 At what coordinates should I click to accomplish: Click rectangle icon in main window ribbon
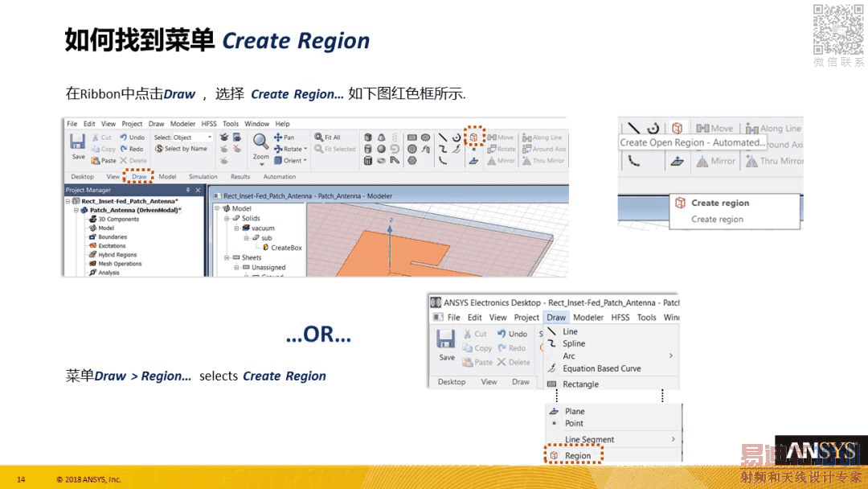coord(411,138)
